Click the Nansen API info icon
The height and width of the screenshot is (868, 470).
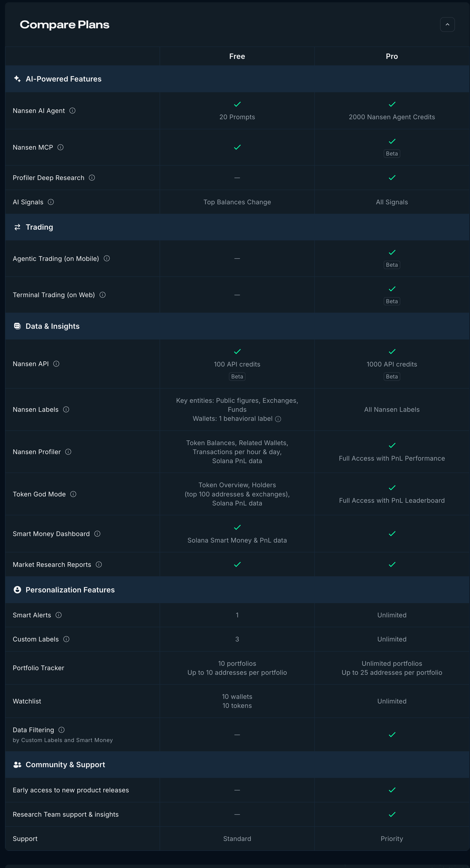coord(56,364)
